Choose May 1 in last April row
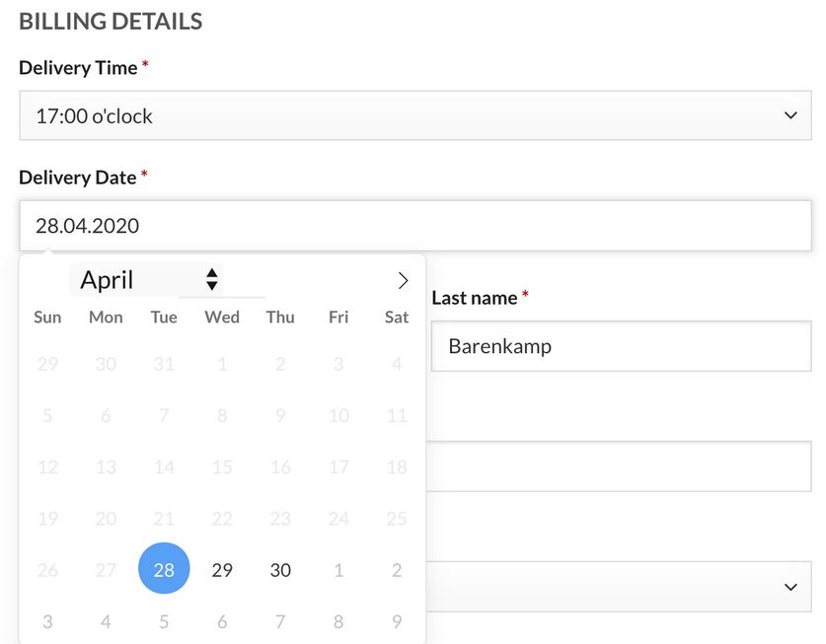Viewport: 826px width, 644px height. click(x=338, y=570)
